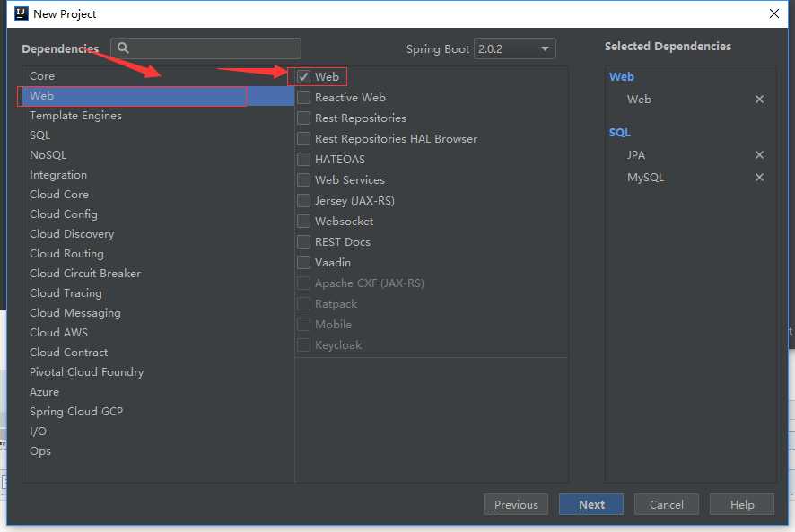Viewport: 795px width, 532px height.
Task: Click the IntelliJ logo in title bar
Action: (x=21, y=13)
